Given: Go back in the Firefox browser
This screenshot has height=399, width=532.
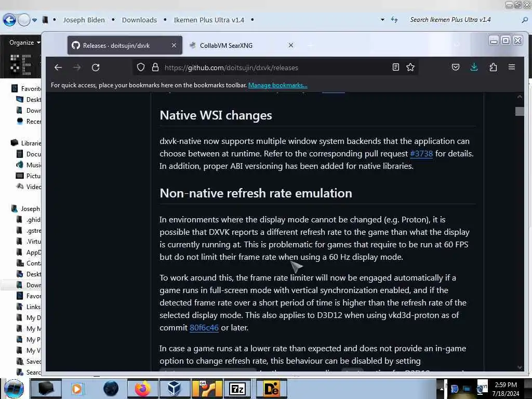Looking at the screenshot, I should coord(58,68).
